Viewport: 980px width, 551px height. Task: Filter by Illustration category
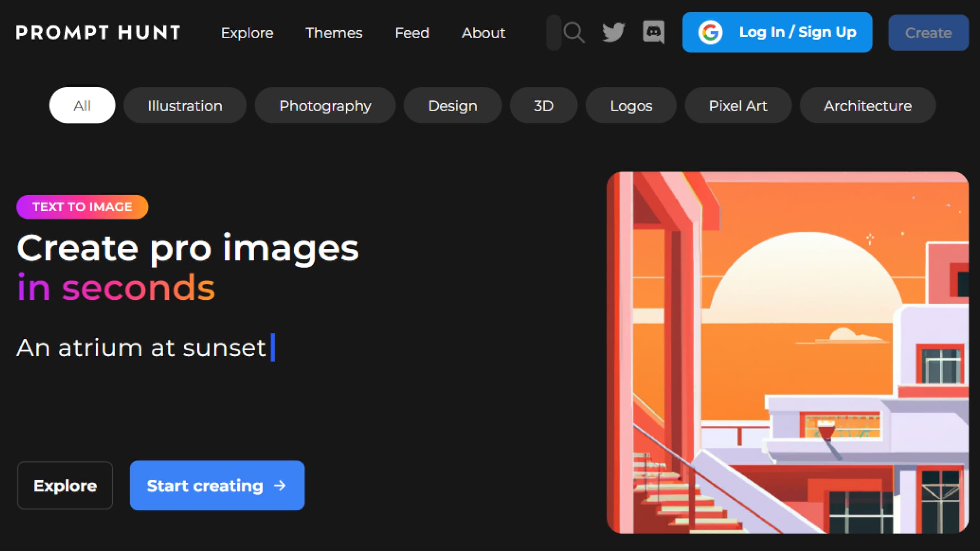click(185, 105)
